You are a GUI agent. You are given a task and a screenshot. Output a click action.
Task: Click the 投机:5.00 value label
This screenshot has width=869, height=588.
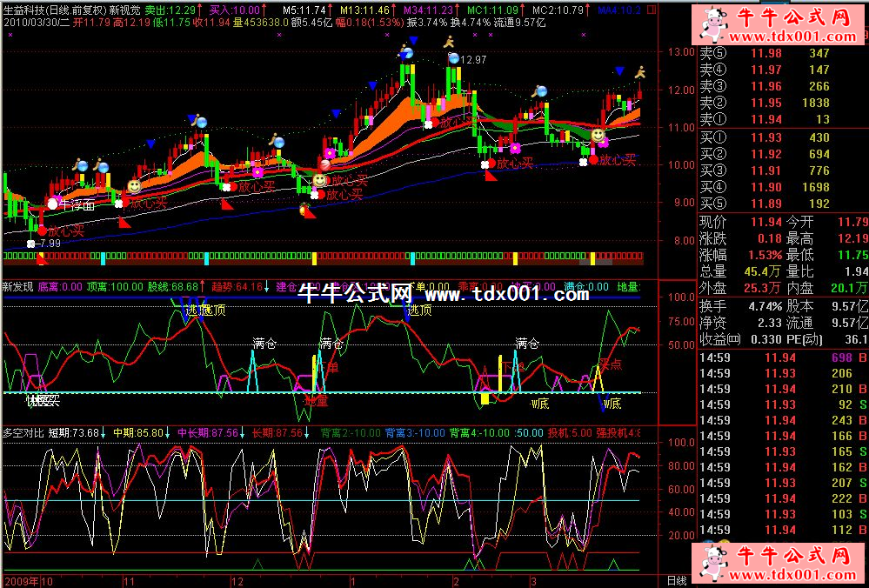(x=570, y=432)
